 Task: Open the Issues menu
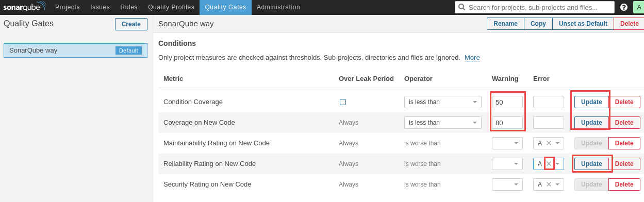[x=100, y=7]
